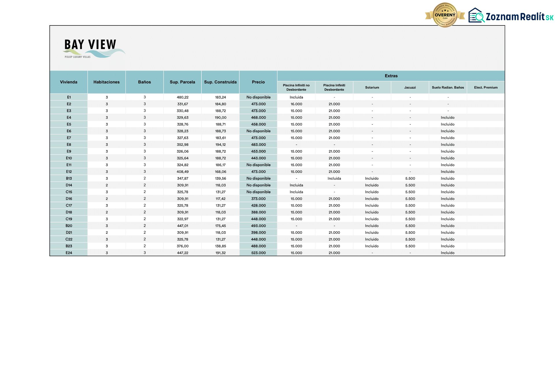Select the Vivienda column header
This screenshot has height=392, width=555.
pos(69,82)
